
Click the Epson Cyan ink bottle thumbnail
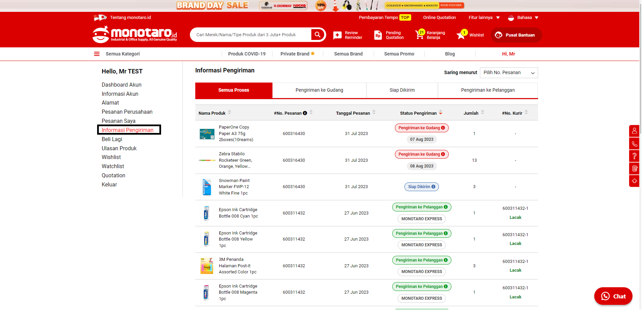[206, 213]
